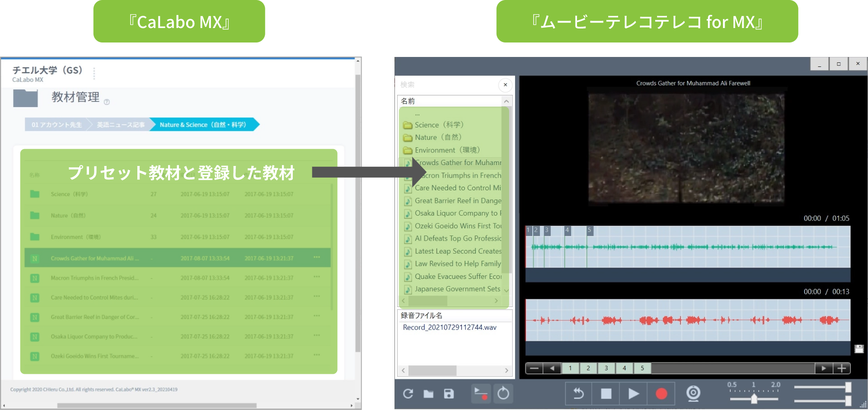The width and height of the screenshot is (868, 410).
Task: Clear the search with the X button
Action: tap(505, 85)
